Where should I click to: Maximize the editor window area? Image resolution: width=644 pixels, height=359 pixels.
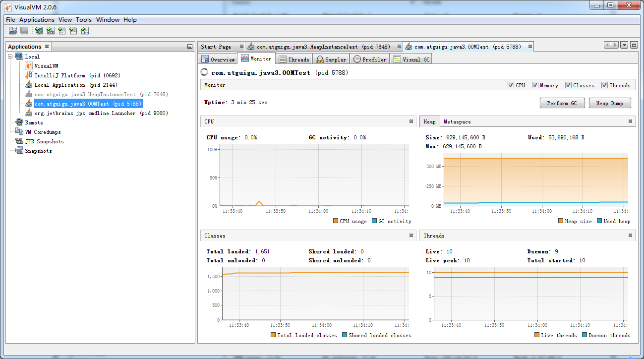(x=634, y=45)
